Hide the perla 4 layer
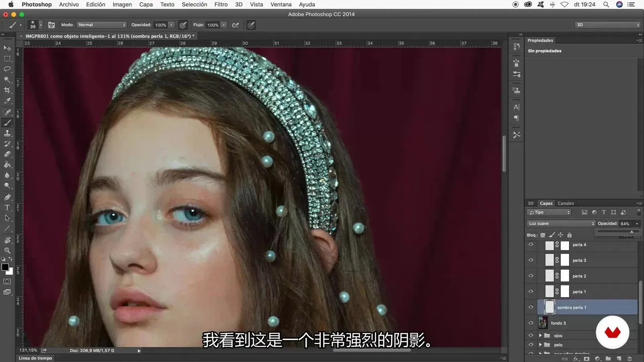Screen dimensions: 644x362 click(x=531, y=245)
